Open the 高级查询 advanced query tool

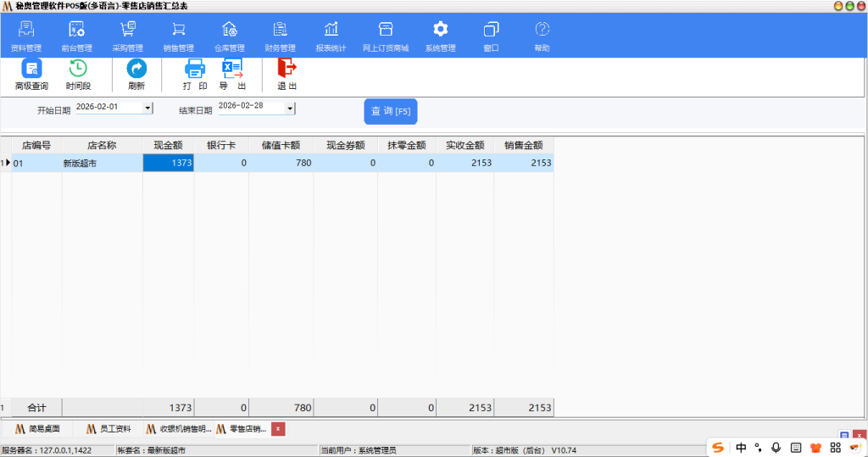[31, 75]
